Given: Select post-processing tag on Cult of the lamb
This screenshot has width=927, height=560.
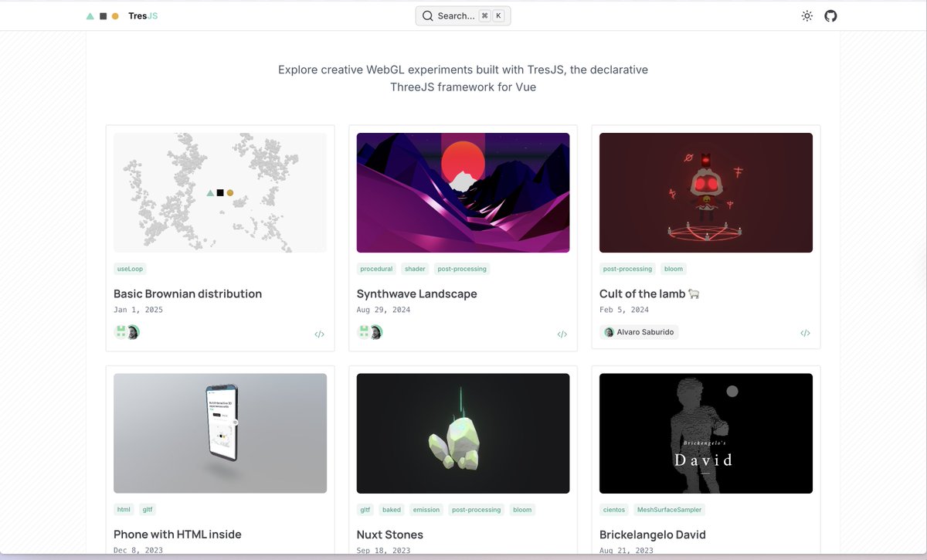Looking at the screenshot, I should (x=627, y=269).
